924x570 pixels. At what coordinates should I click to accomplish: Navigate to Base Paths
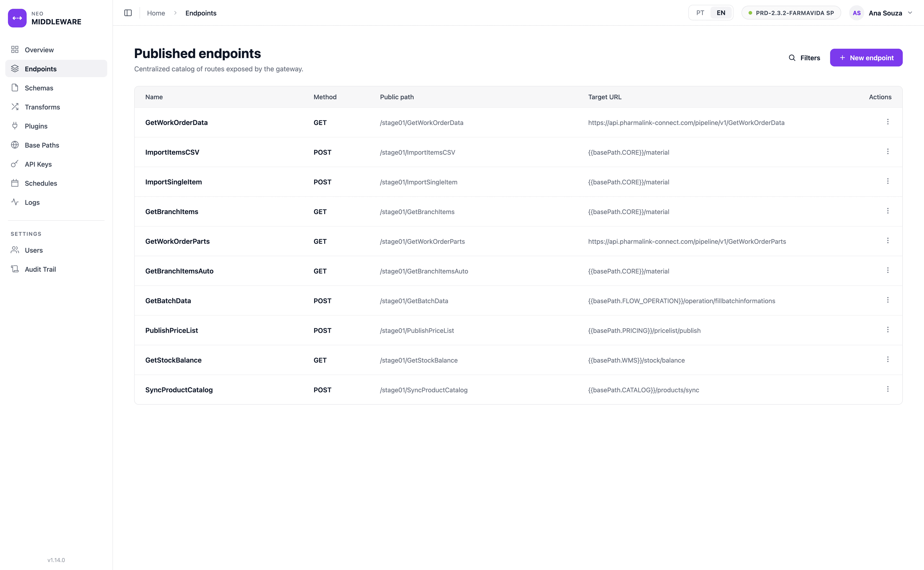tap(56, 145)
